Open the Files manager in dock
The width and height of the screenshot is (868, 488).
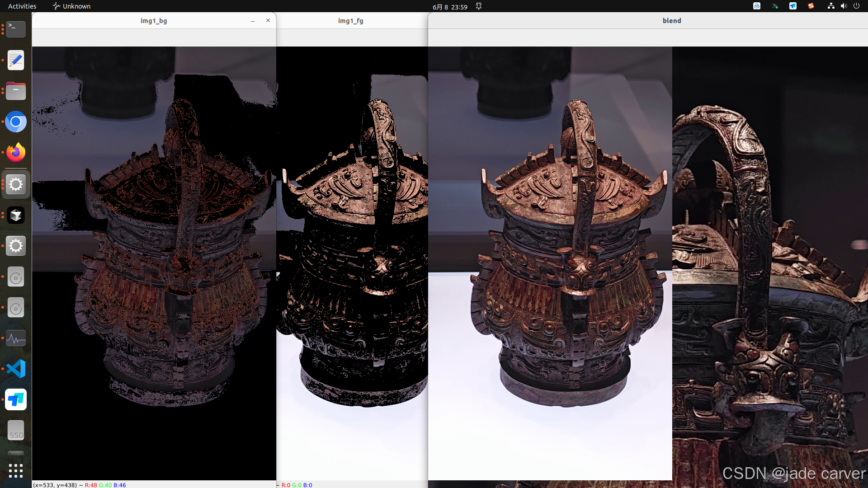click(16, 91)
